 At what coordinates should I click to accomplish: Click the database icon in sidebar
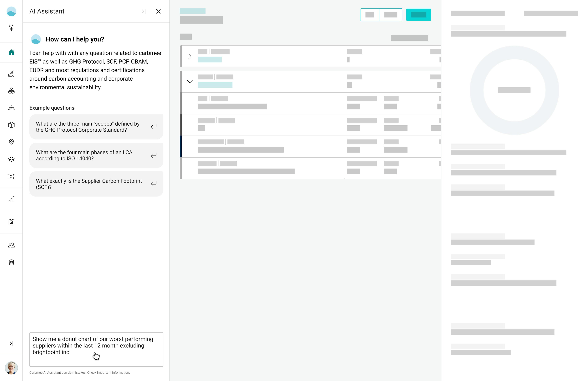pos(11,262)
